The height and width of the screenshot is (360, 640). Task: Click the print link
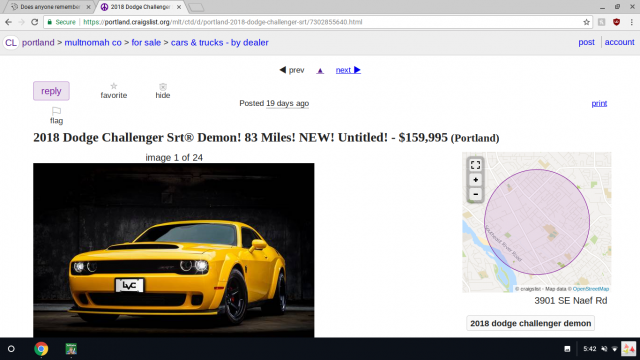click(599, 103)
